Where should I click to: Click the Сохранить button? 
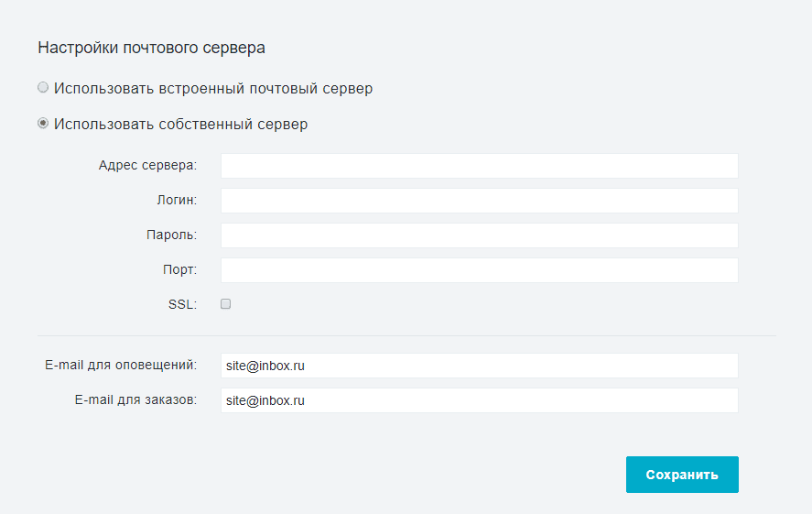point(682,475)
